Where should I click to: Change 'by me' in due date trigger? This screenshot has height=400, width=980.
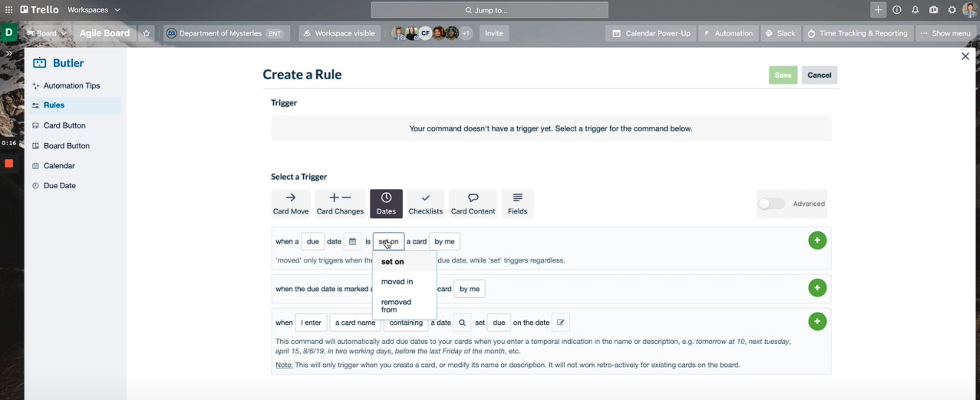point(444,241)
